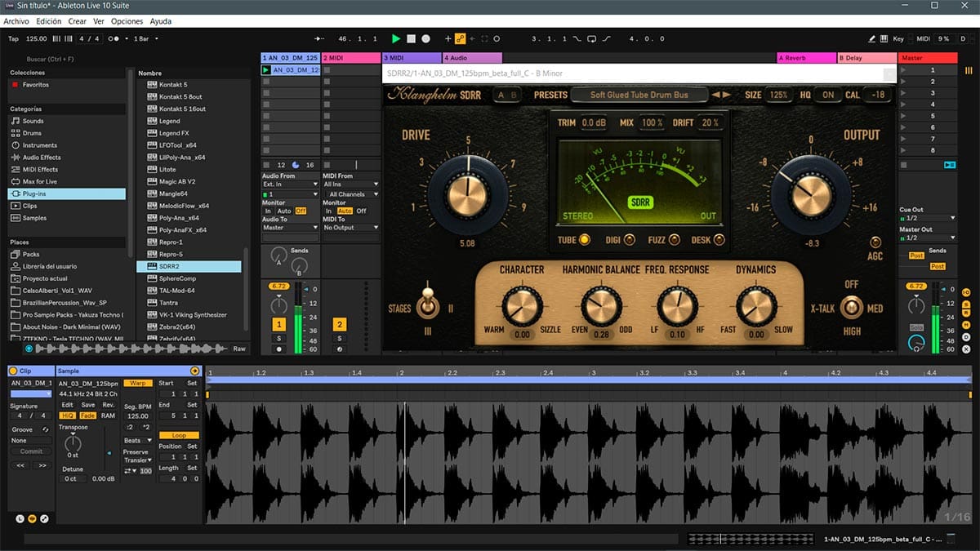980x551 pixels.
Task: Open MIDI From All Ins dropdown
Action: 351,184
